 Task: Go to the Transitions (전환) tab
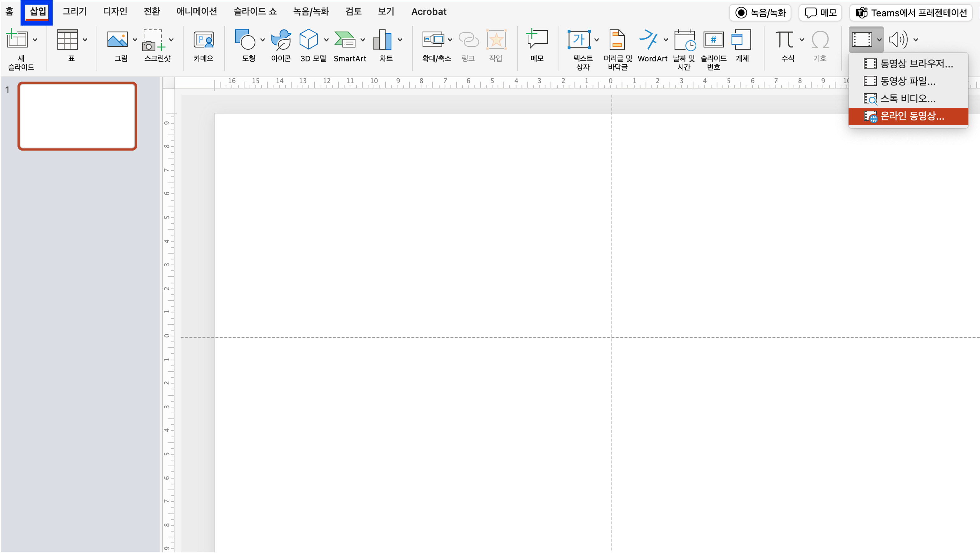152,12
